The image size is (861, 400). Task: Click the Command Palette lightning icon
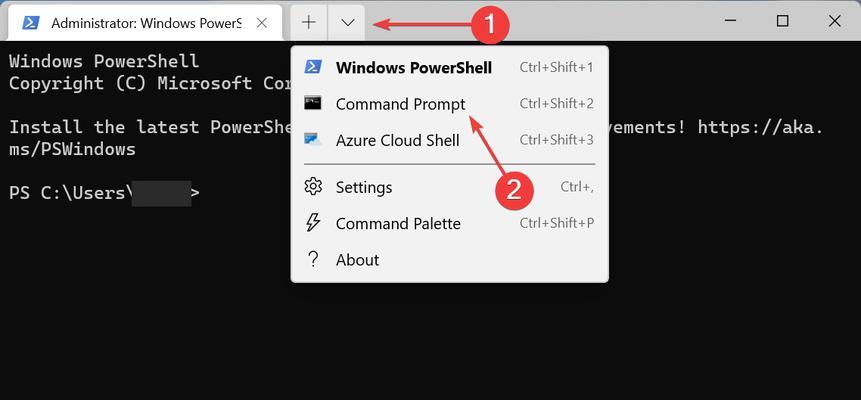point(313,223)
